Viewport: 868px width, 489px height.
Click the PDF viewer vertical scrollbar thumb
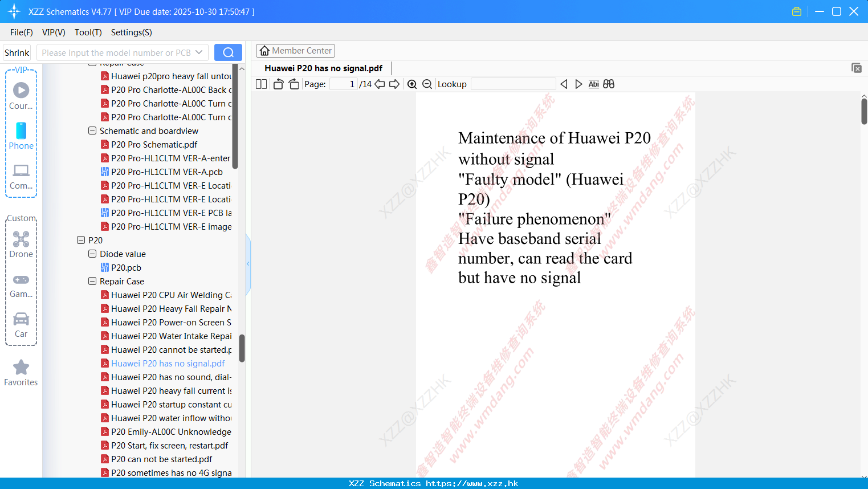pos(864,111)
